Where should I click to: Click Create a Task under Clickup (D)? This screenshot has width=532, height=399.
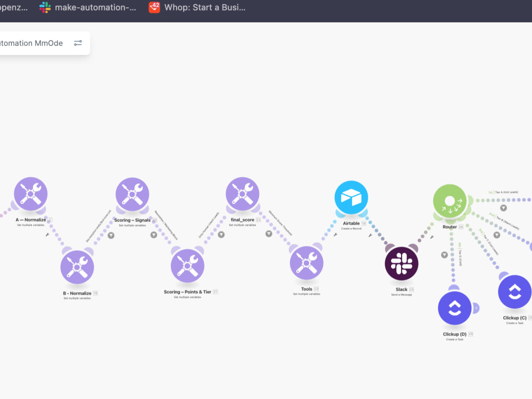[455, 339]
